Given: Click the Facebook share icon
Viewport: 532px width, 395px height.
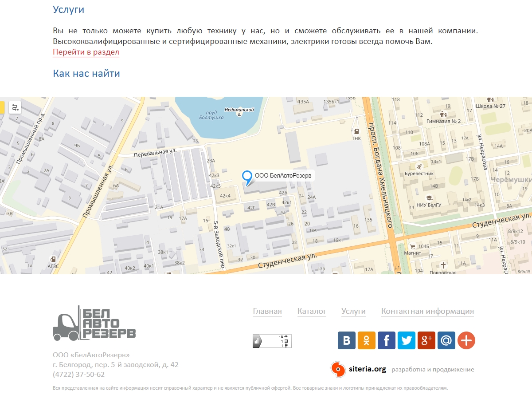Looking at the screenshot, I should [387, 340].
